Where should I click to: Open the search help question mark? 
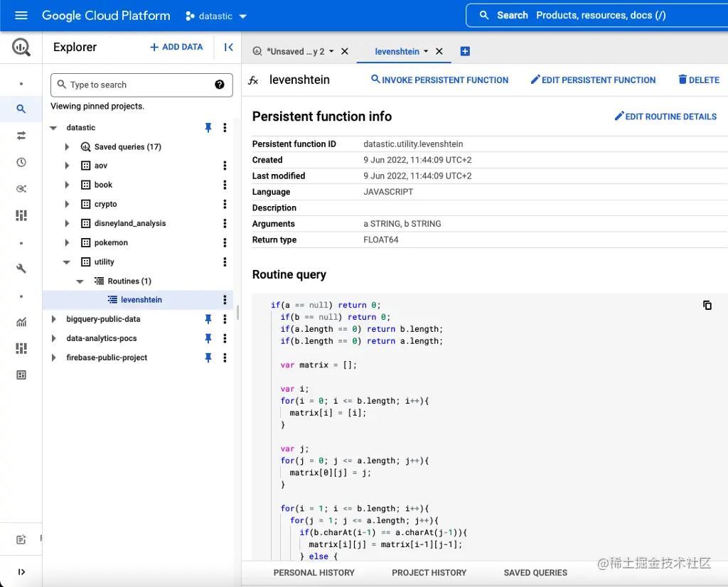(x=220, y=85)
